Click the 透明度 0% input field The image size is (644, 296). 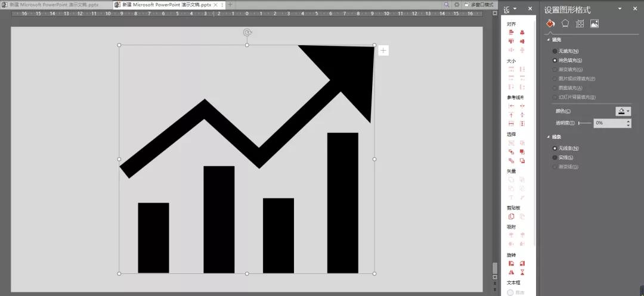pyautogui.click(x=609, y=123)
